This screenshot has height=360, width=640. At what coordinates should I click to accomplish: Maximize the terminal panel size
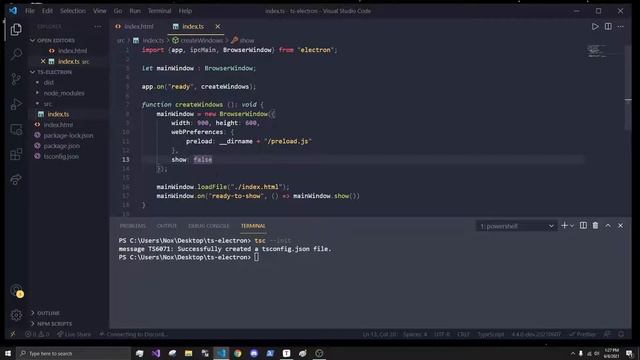point(608,225)
